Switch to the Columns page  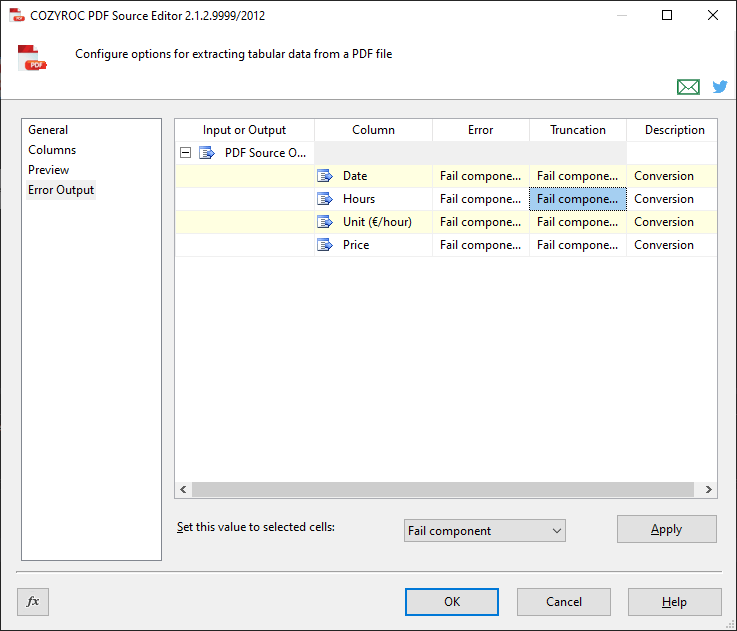(52, 150)
